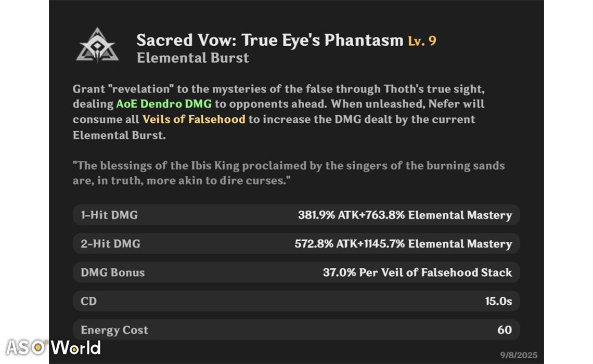Viewport: 593px width, 364px height.
Task: Select the DMG Bonus row
Action: tap(296, 272)
